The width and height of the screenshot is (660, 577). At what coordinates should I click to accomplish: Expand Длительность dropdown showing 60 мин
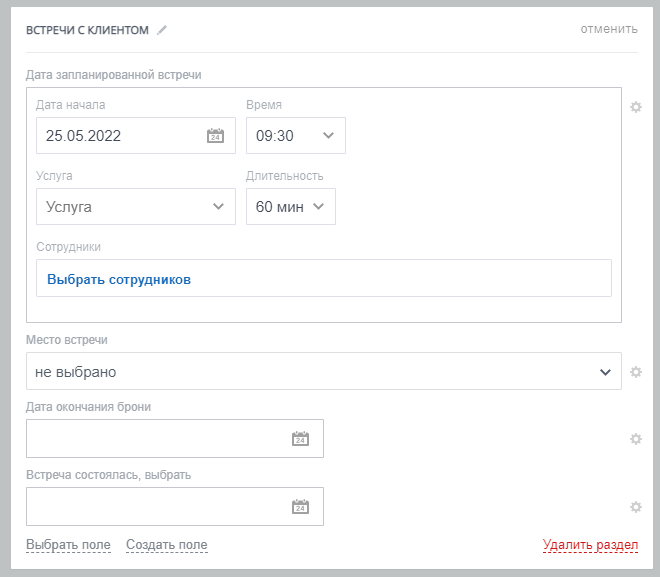[290, 207]
